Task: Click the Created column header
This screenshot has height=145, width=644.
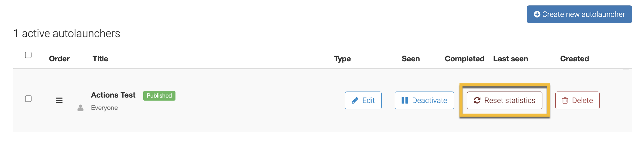Action: 574,59
